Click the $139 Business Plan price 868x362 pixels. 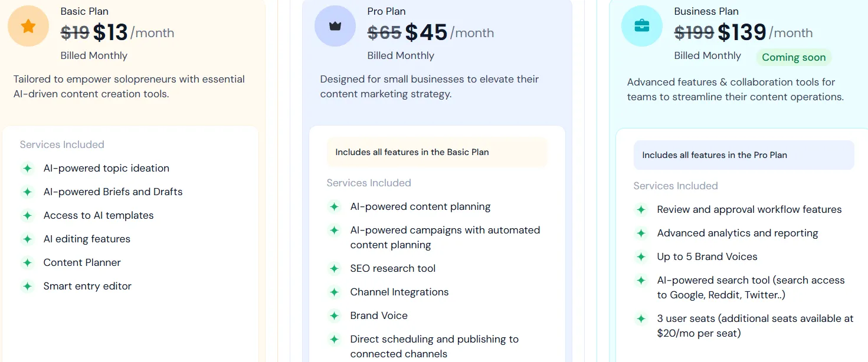[x=742, y=33]
